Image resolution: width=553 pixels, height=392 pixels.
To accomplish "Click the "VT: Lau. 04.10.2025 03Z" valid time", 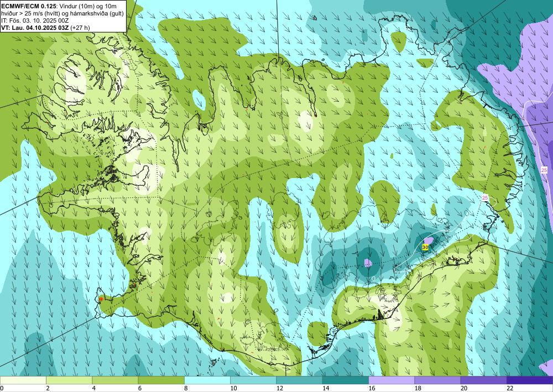I will point(35,28).
